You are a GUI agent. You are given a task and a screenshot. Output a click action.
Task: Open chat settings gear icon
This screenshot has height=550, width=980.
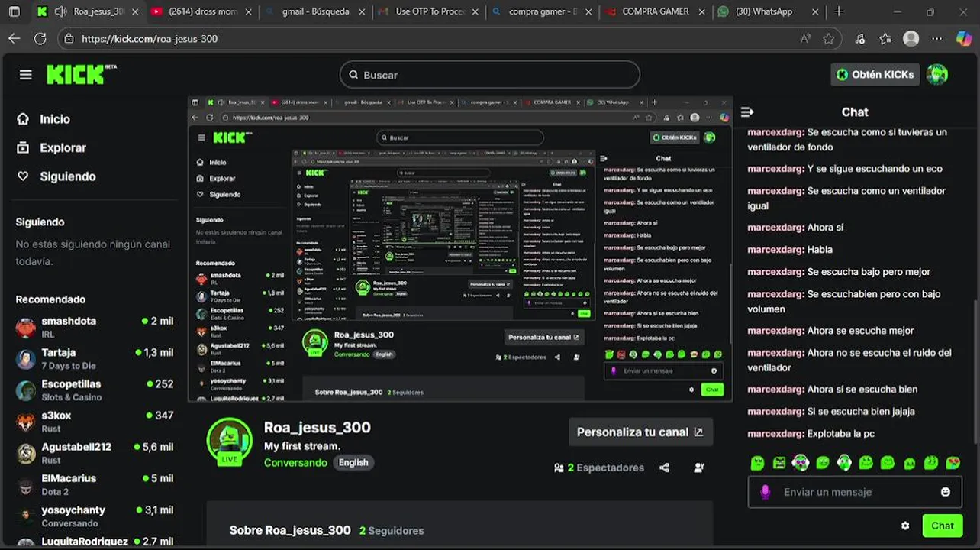(905, 526)
